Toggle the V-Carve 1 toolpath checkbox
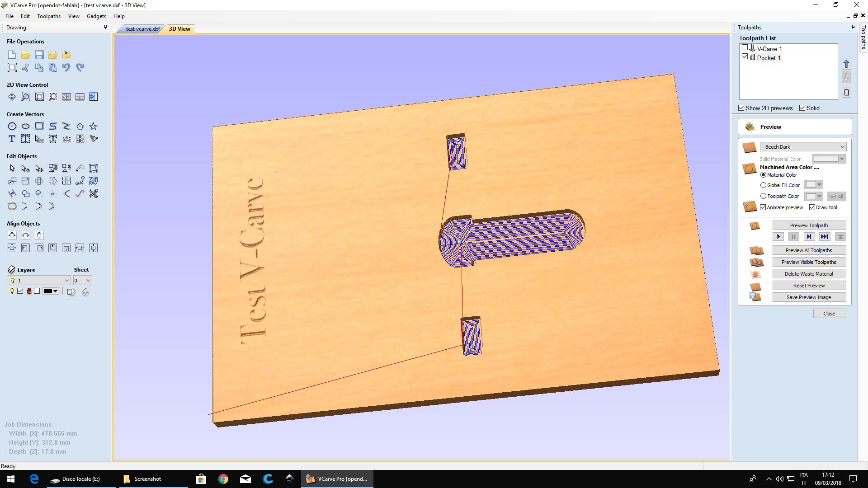The height and width of the screenshot is (488, 868). (745, 47)
